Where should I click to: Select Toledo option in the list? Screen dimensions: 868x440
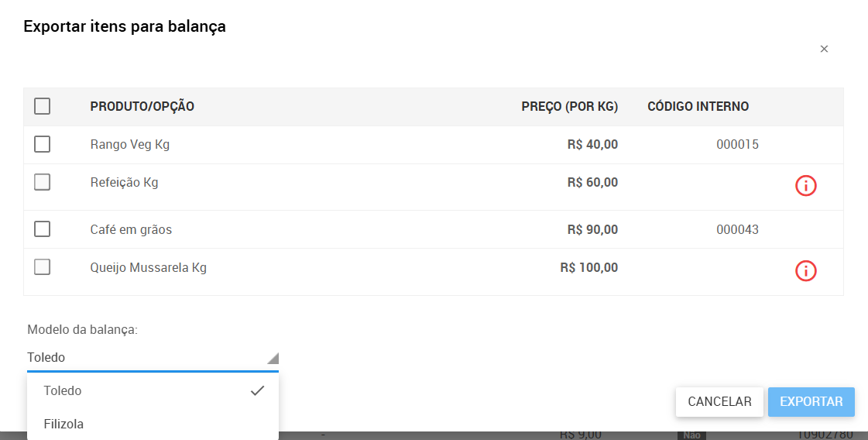(63, 390)
